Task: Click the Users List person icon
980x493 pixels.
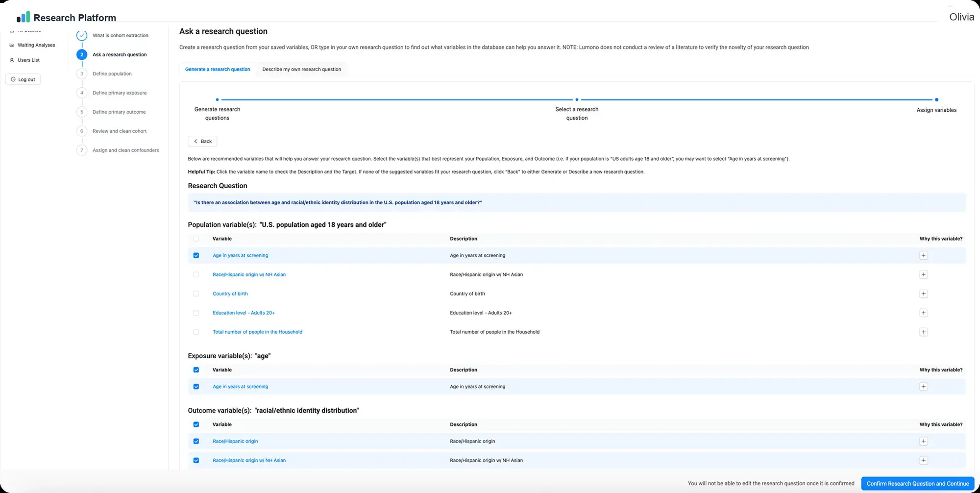Action: (x=12, y=60)
